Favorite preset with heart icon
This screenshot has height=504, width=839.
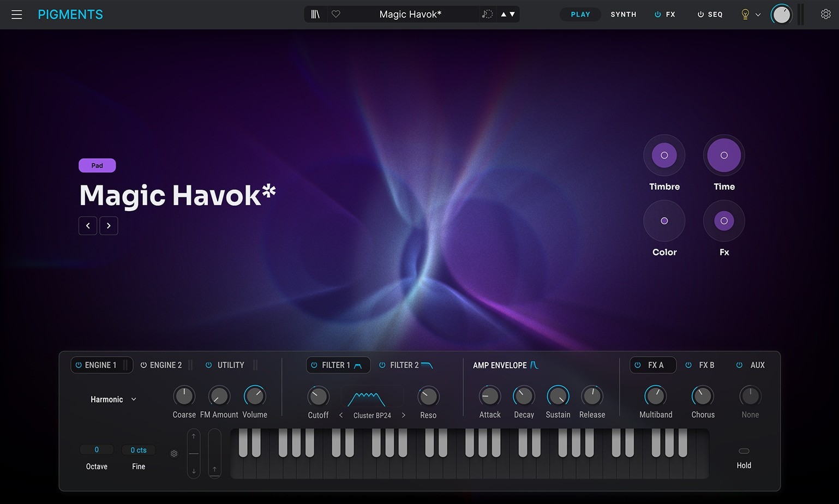tap(336, 14)
